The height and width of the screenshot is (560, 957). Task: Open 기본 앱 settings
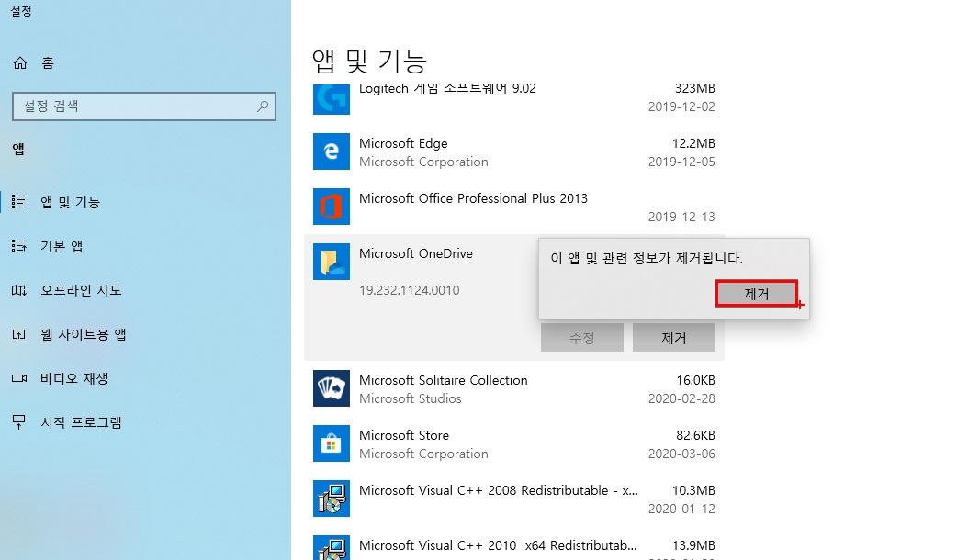(x=62, y=246)
